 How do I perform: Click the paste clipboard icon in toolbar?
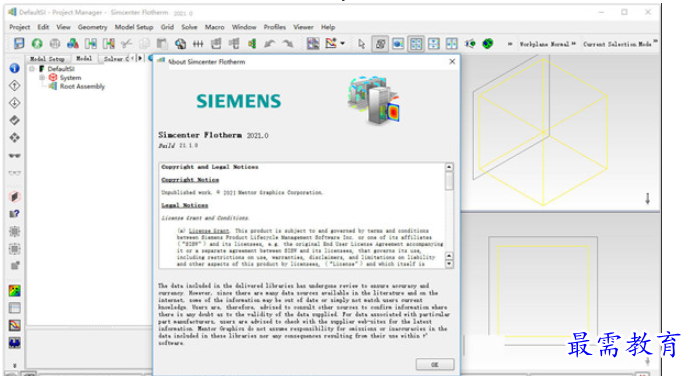(x=162, y=43)
